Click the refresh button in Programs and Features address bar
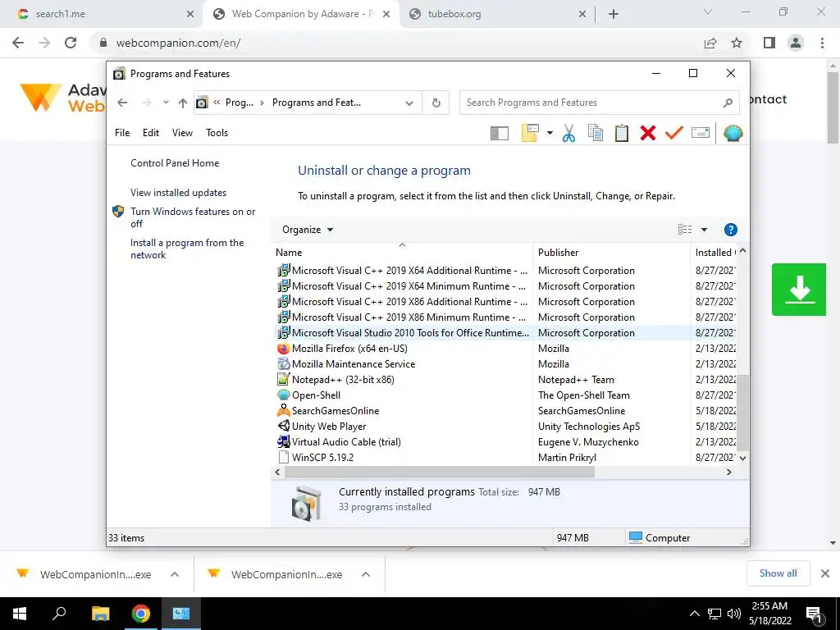The height and width of the screenshot is (630, 840). pyautogui.click(x=436, y=103)
